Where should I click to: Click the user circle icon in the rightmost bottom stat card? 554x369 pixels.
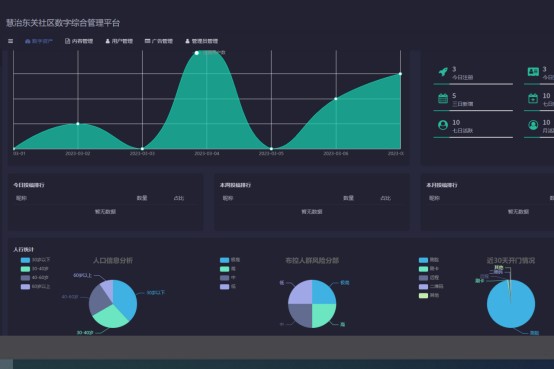pos(533,125)
